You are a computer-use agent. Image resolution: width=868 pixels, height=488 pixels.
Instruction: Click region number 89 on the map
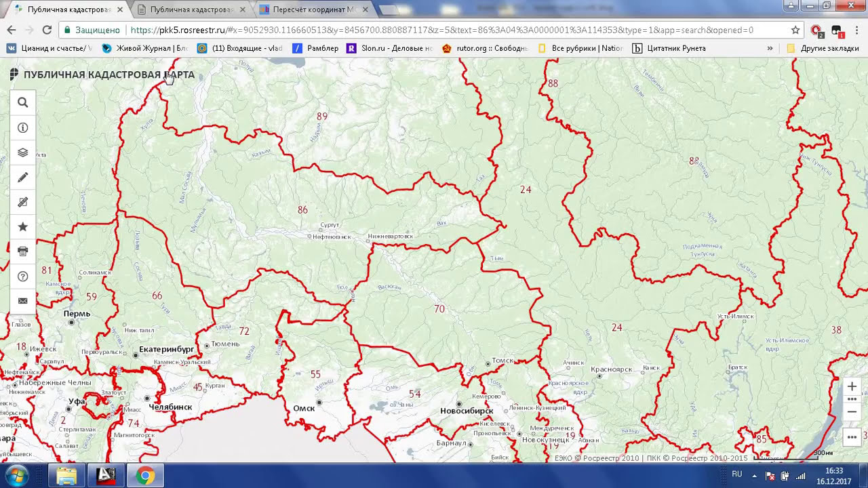coord(322,117)
